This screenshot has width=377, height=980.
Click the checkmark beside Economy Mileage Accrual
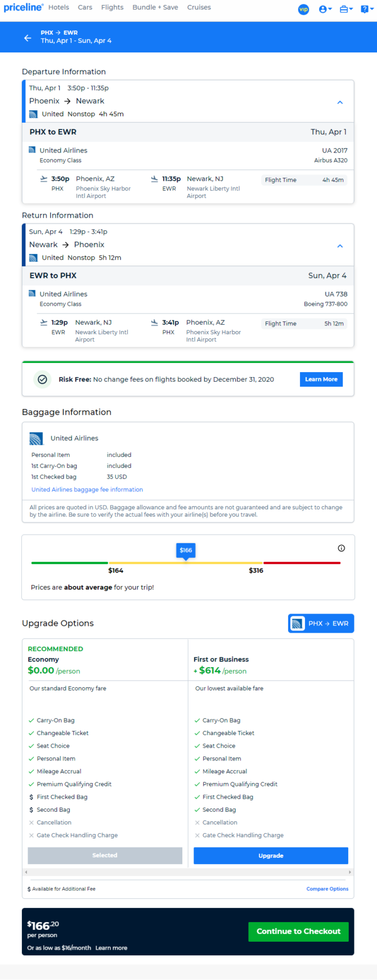click(32, 772)
